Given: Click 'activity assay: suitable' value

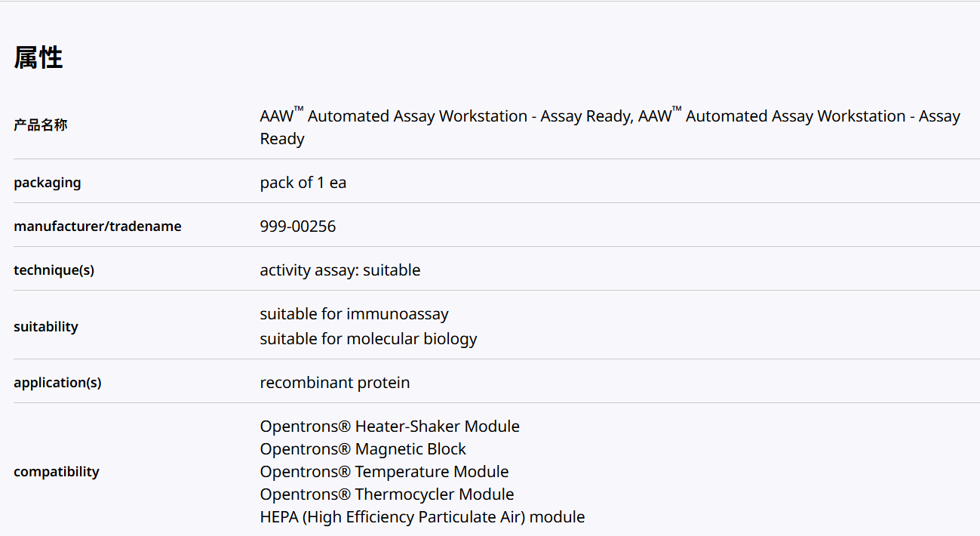Looking at the screenshot, I should coord(340,270).
